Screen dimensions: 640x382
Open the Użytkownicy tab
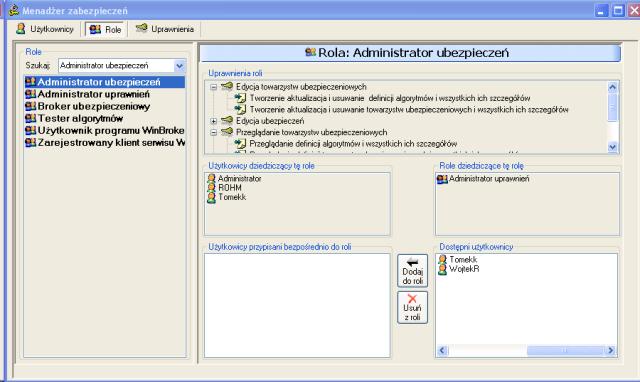tap(45, 29)
